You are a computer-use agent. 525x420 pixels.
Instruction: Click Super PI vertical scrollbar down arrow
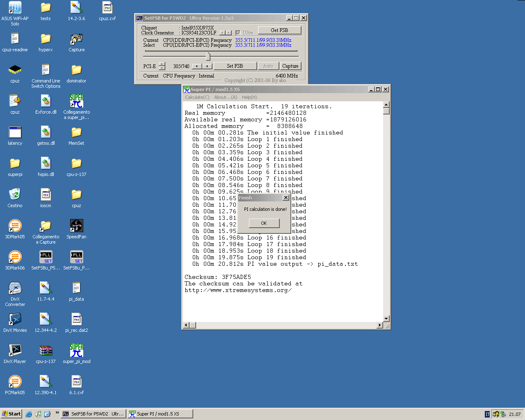pyautogui.click(x=386, y=319)
